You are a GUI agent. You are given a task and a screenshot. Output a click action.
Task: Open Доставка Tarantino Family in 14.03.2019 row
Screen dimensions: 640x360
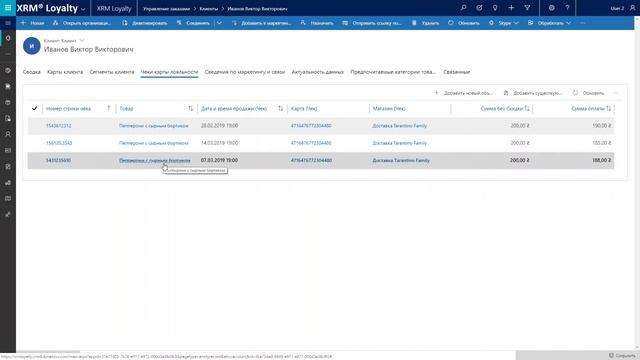pyautogui.click(x=399, y=143)
